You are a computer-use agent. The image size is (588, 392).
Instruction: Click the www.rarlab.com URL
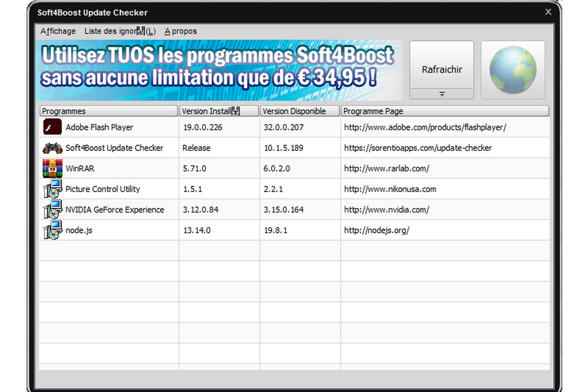tap(387, 169)
